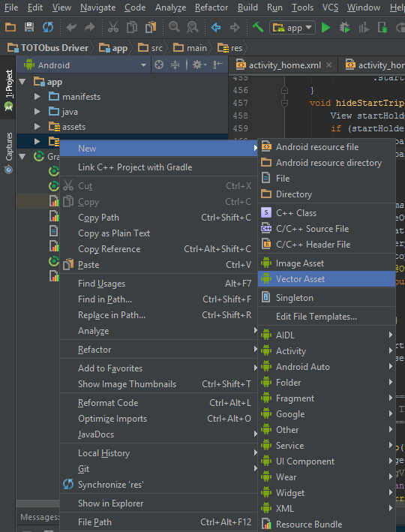Click the Scroll from Source target icon
405x532 pixels.
159,65
